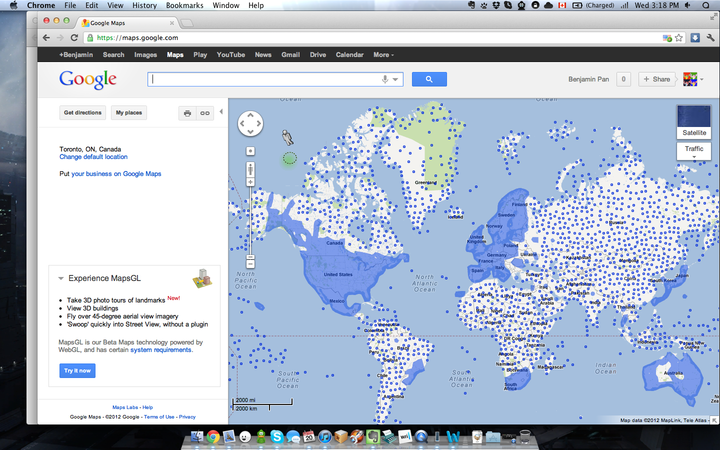
Task: Open the History menu
Action: point(144,5)
